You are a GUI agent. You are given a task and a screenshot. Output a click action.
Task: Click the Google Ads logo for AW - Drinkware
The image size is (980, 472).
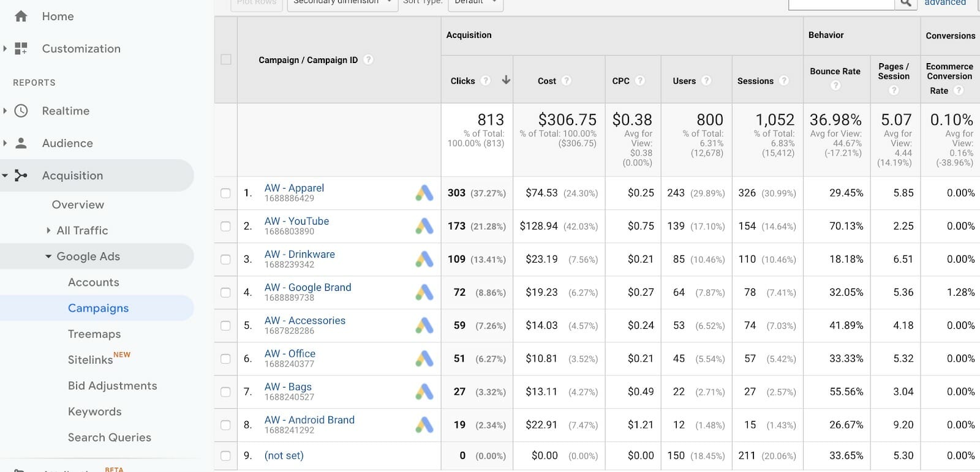point(424,259)
